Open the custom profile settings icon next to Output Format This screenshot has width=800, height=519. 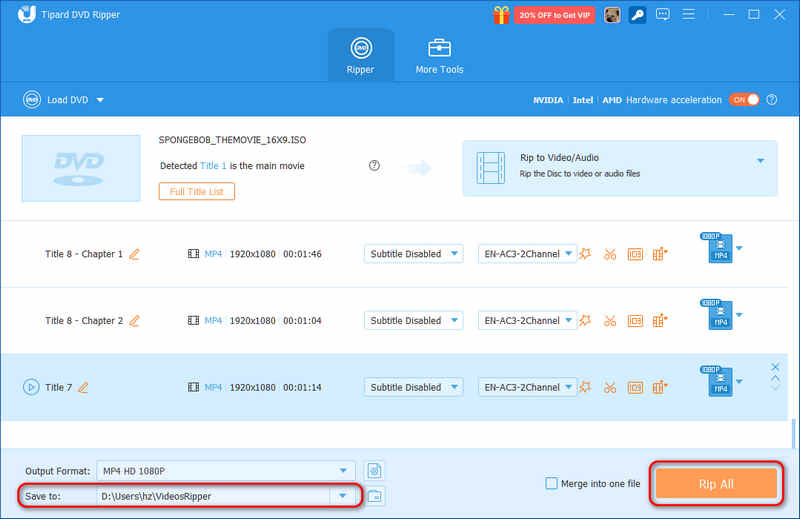[x=374, y=471]
